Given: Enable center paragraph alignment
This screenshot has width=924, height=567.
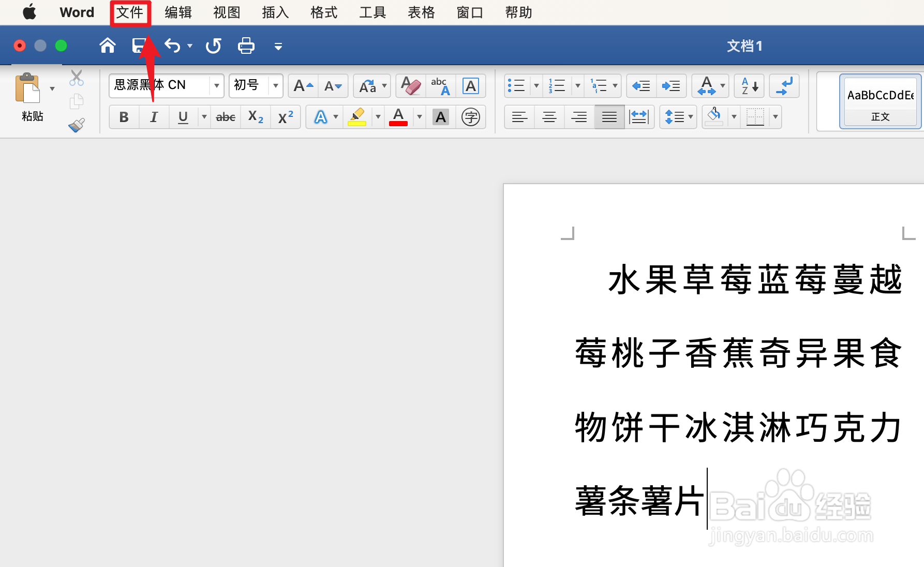Looking at the screenshot, I should pos(549,117).
